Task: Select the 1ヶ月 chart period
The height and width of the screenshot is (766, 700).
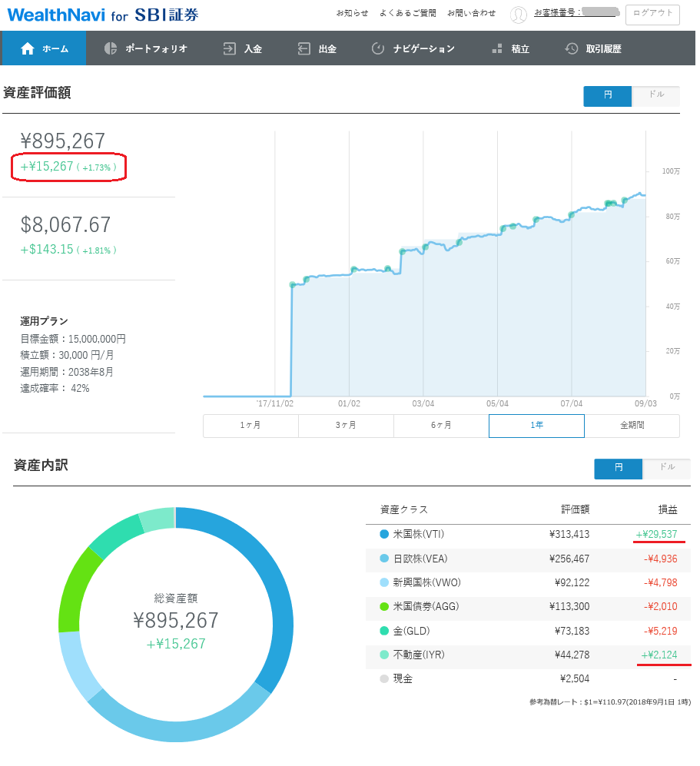Action: tap(250, 426)
